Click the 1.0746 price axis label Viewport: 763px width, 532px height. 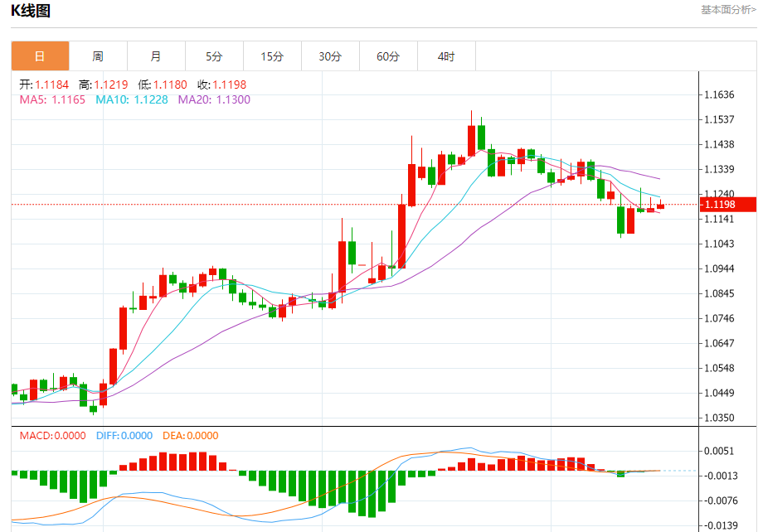click(719, 318)
